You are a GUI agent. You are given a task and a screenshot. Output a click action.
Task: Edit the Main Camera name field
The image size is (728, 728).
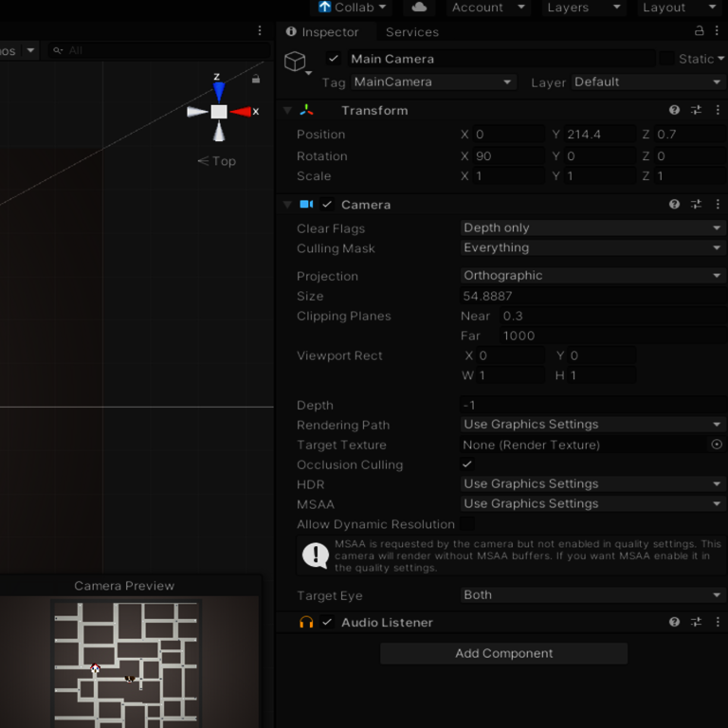pos(501,59)
